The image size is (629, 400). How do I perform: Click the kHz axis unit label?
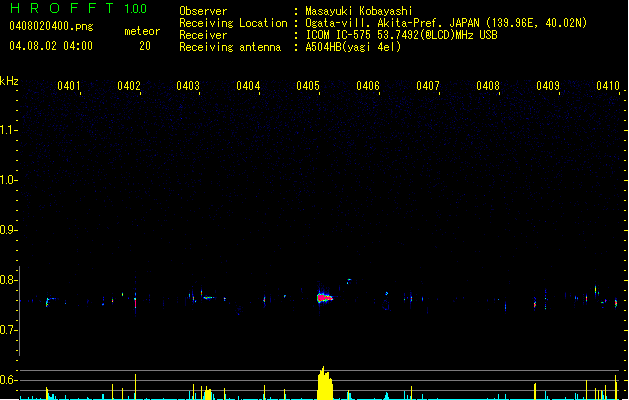(9, 81)
